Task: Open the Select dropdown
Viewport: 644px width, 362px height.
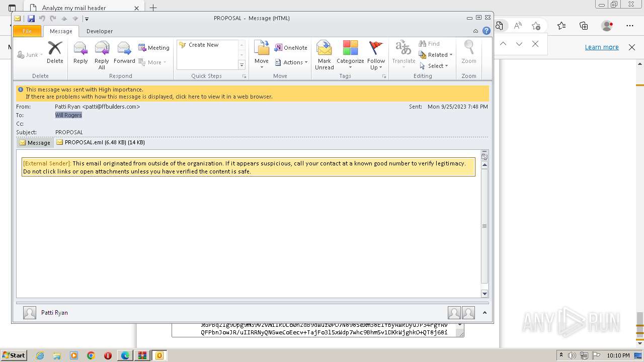Action: tap(433, 66)
